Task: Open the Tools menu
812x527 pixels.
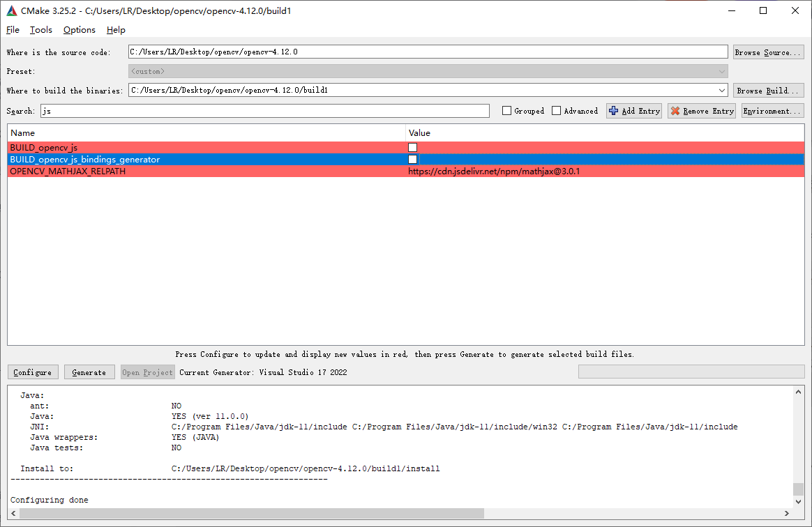Action: click(x=41, y=30)
